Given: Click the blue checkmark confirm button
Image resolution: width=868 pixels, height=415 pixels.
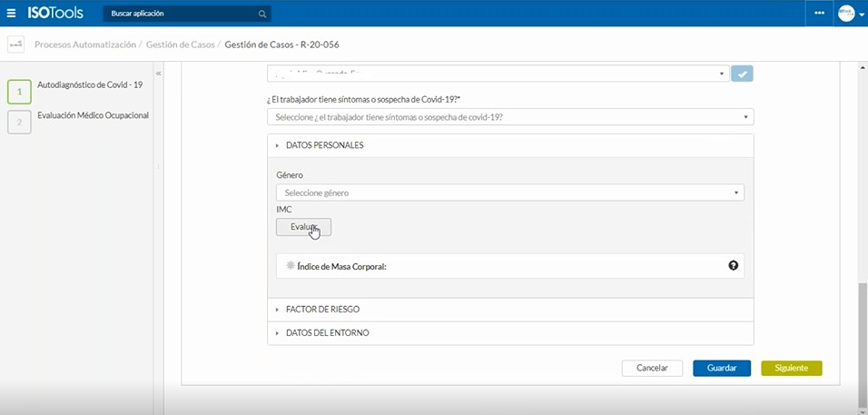Looking at the screenshot, I should 744,74.
